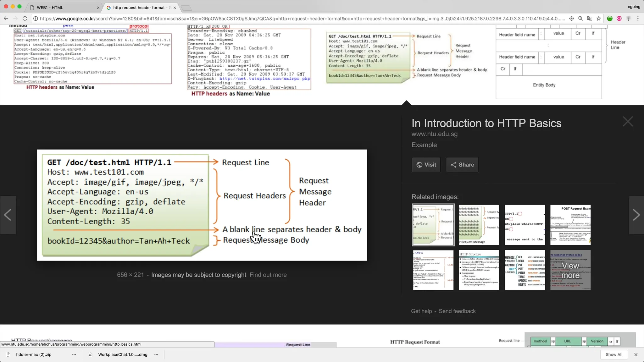Go to the previous image arrow

(8, 215)
